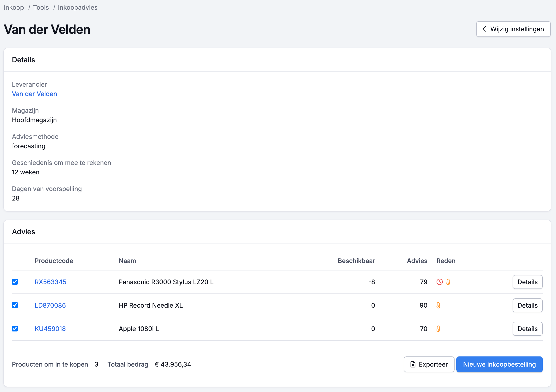Click the back chevron in Wijzig instellingen
The width and height of the screenshot is (556, 392).
(x=484, y=29)
